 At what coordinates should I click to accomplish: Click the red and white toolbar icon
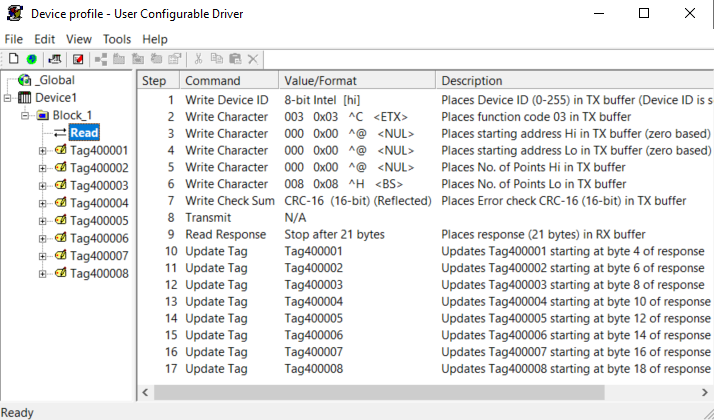(x=78, y=59)
